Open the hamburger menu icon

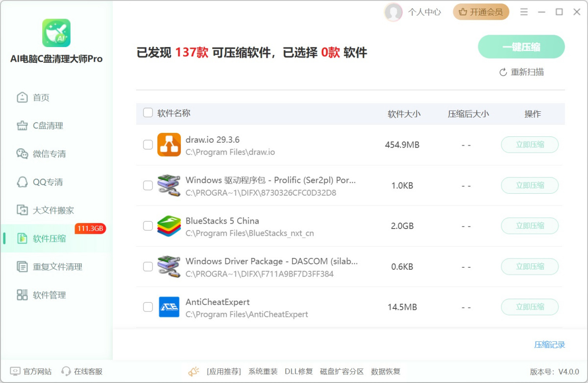coord(524,12)
